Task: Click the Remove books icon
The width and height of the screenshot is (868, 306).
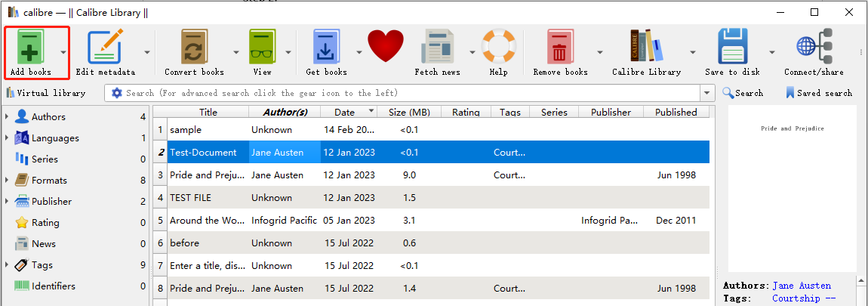Action: coord(560,47)
